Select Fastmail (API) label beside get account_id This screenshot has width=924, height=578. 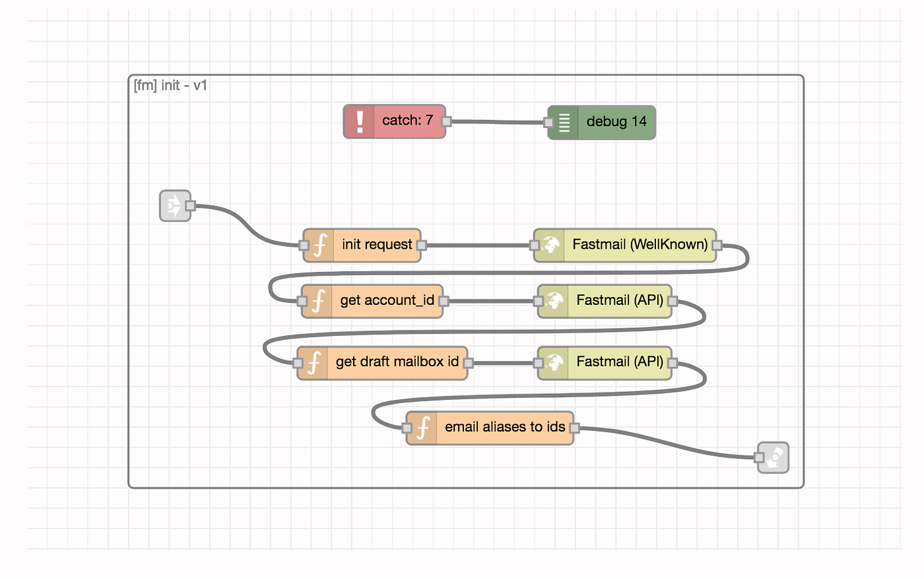pos(620,300)
